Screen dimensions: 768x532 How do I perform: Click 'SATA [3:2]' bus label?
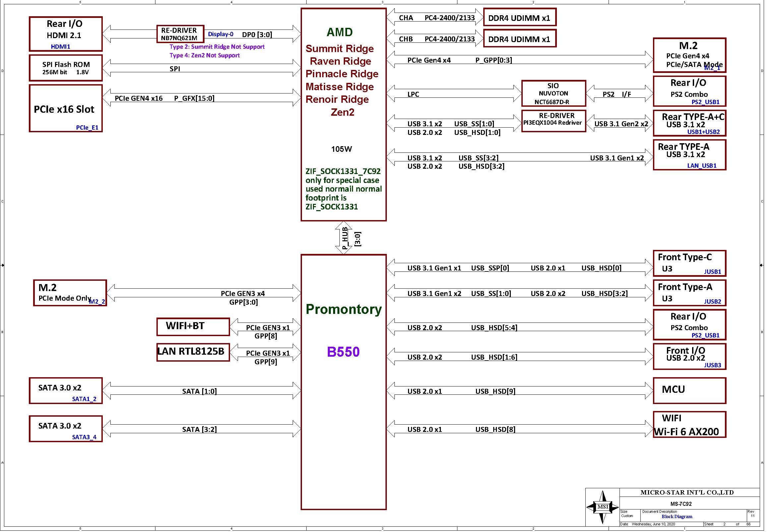pyautogui.click(x=199, y=430)
